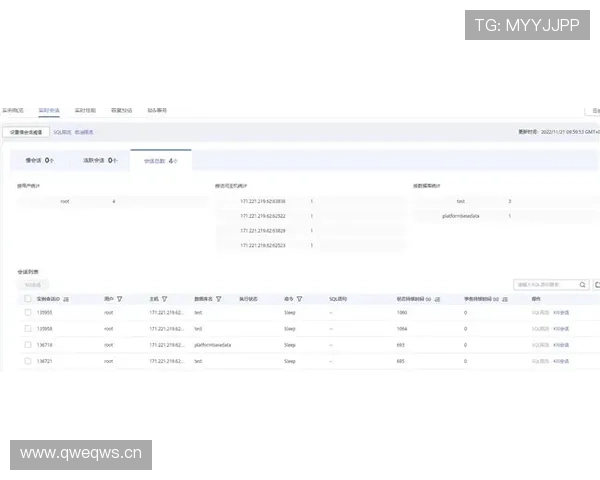Click host 171.221.219.62:63839 in source statistics

click(x=262, y=231)
